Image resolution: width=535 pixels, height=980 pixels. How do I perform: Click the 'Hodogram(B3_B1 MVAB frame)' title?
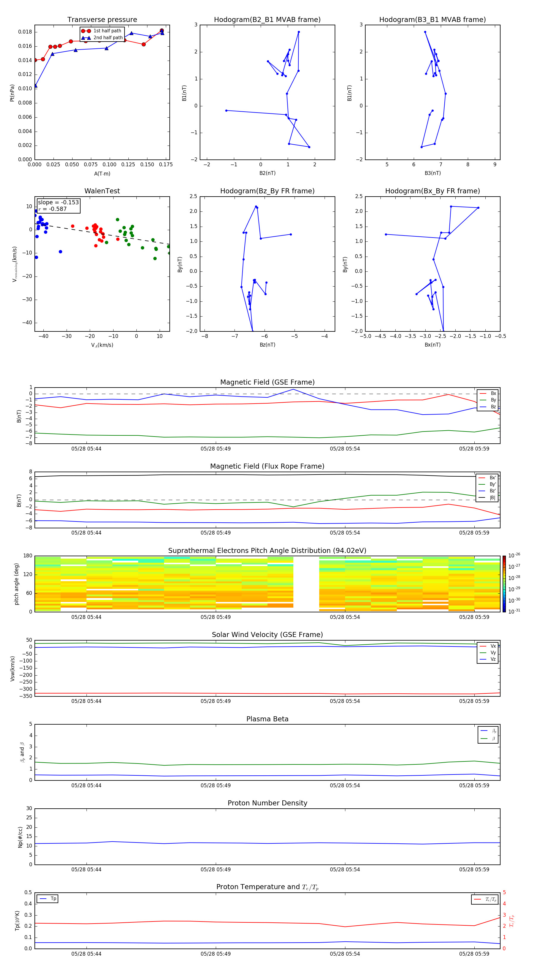coord(432,19)
